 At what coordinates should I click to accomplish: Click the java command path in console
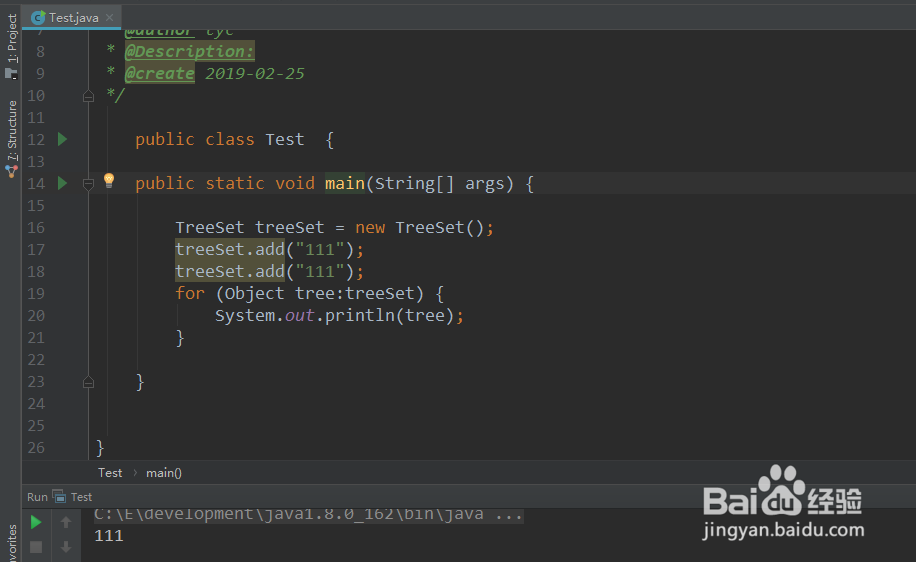pyautogui.click(x=308, y=515)
